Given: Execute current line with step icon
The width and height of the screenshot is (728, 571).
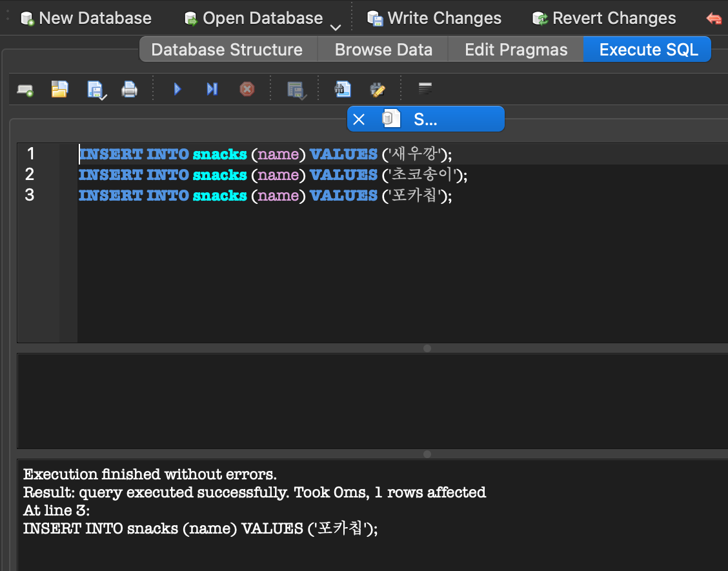Looking at the screenshot, I should point(212,88).
